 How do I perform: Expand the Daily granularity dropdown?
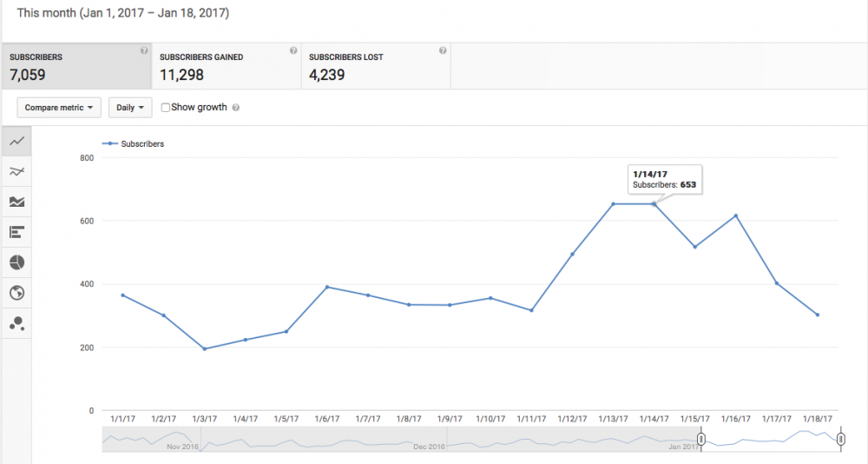(130, 108)
